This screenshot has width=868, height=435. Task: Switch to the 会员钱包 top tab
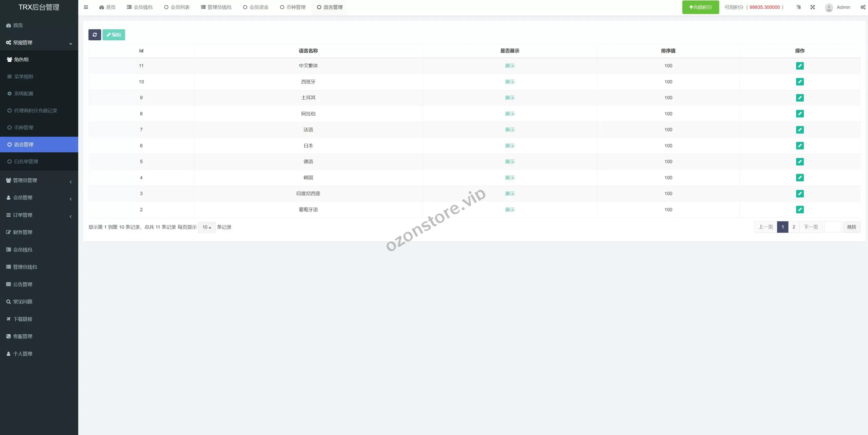point(140,7)
